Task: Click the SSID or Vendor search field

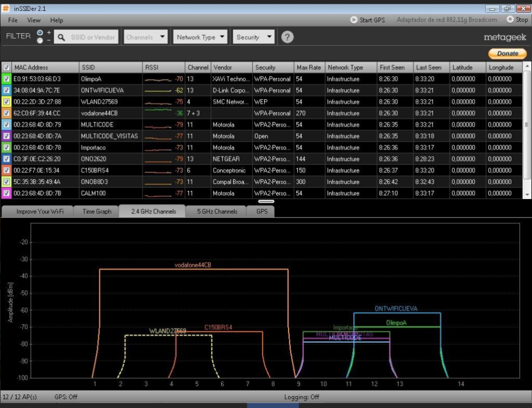Action: [x=93, y=38]
